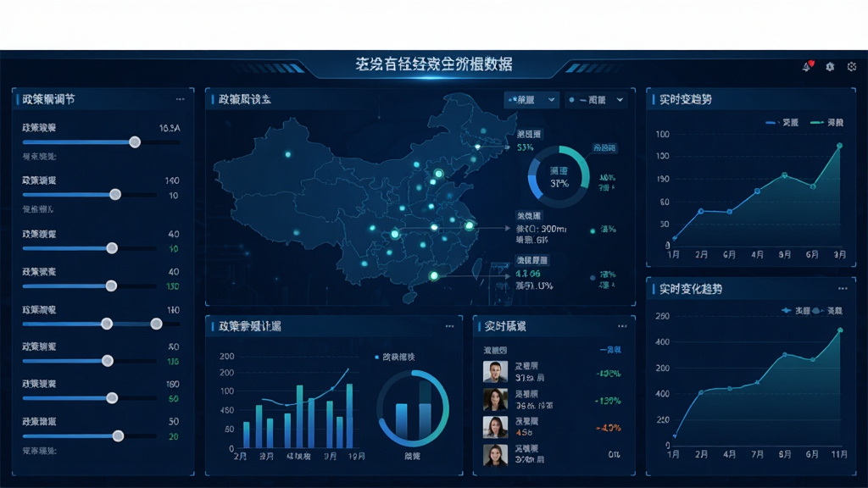Click the 1月 data point in the upper trend chart
The height and width of the screenshot is (488, 868).
pos(674,238)
